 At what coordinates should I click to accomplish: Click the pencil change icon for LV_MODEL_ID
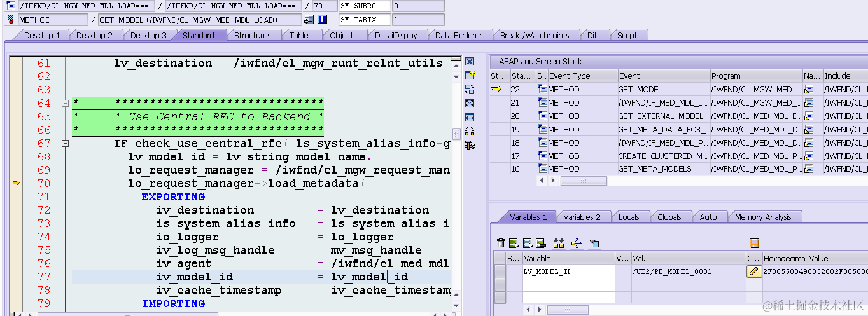coord(753,271)
